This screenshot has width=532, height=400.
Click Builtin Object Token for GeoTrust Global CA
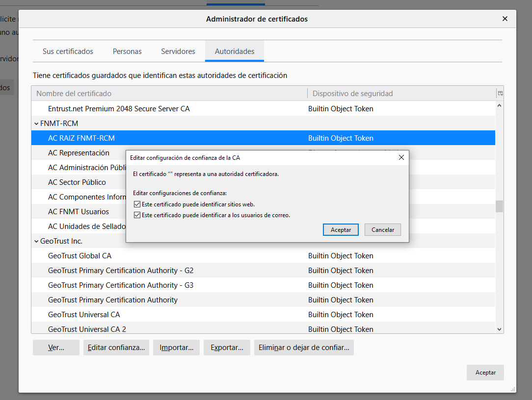click(341, 255)
